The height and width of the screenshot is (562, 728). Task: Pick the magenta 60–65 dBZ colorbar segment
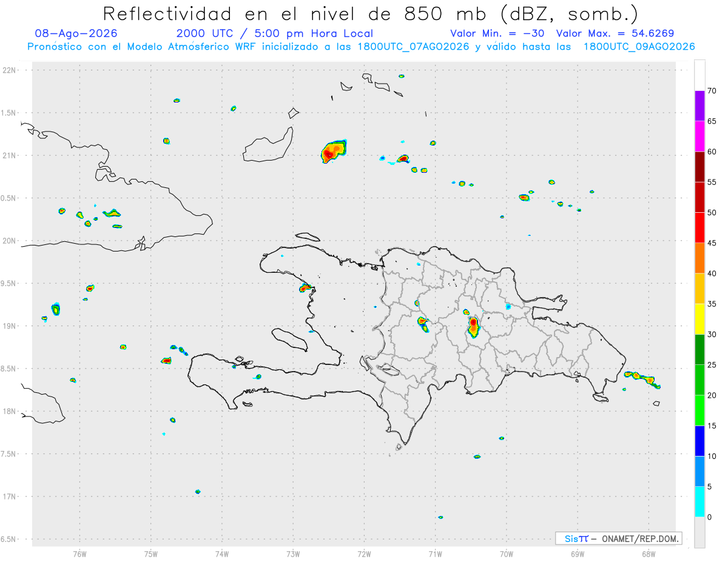[699, 136]
